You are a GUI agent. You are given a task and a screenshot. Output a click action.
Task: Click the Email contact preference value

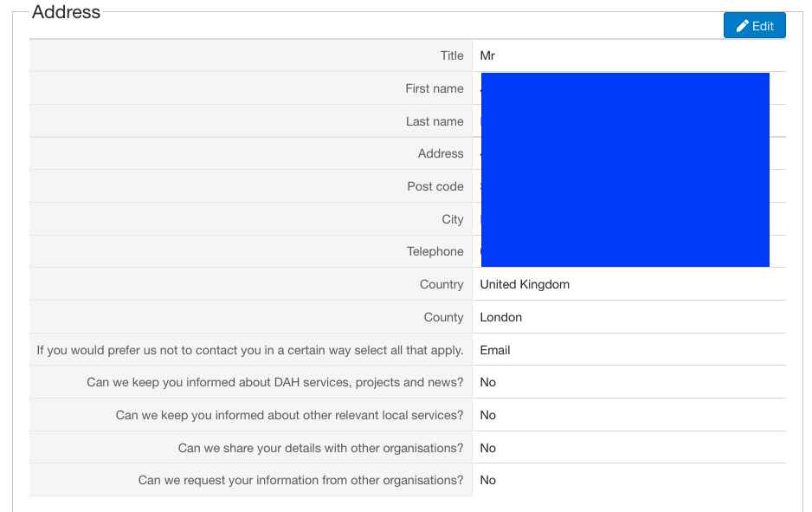click(495, 350)
